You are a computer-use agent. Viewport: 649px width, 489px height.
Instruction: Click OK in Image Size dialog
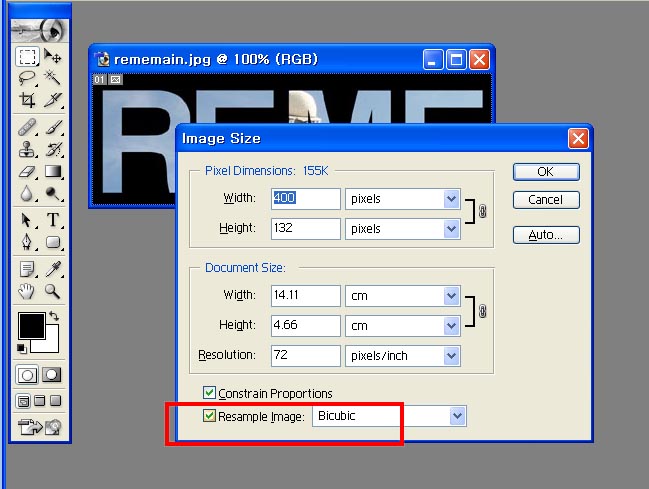[x=546, y=171]
